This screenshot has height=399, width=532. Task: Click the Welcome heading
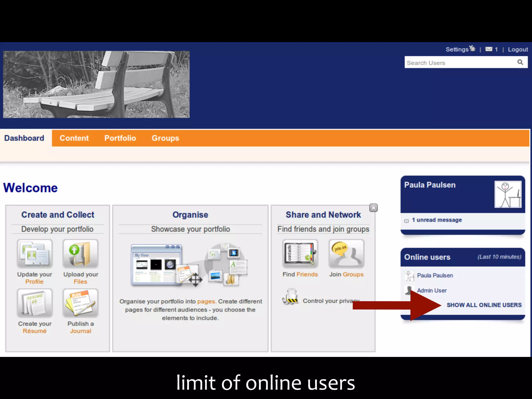click(30, 188)
